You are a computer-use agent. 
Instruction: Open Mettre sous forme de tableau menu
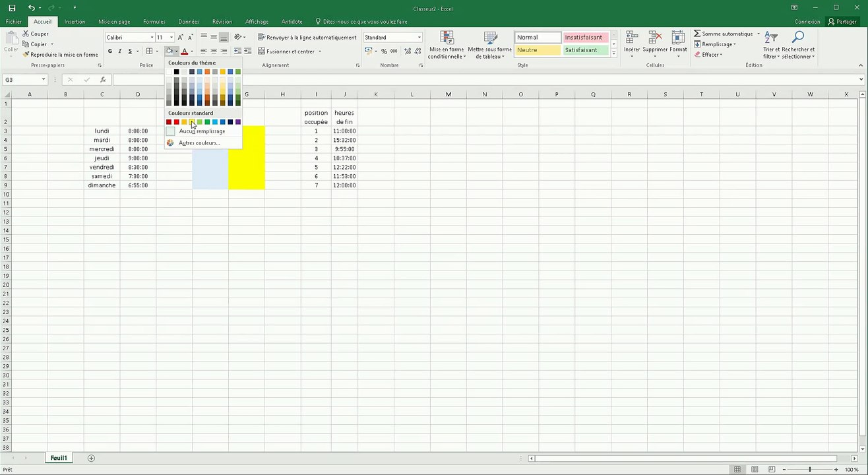tap(490, 45)
